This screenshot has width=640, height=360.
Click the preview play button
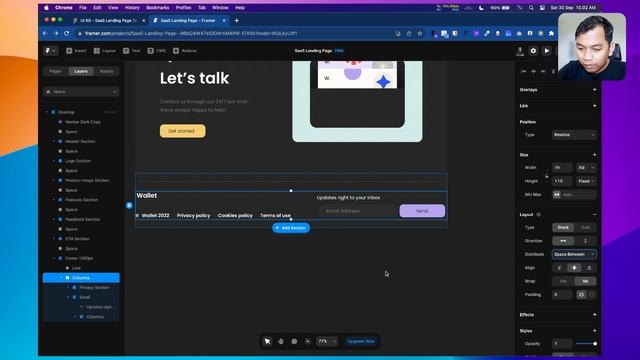click(x=547, y=51)
